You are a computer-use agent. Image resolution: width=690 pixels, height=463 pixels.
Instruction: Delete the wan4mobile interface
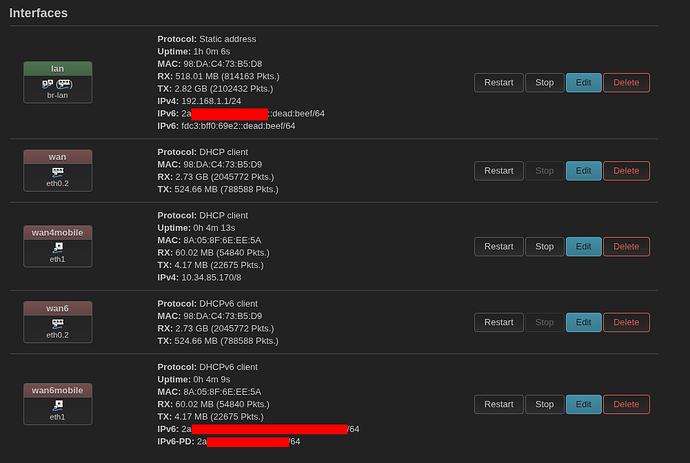(626, 246)
